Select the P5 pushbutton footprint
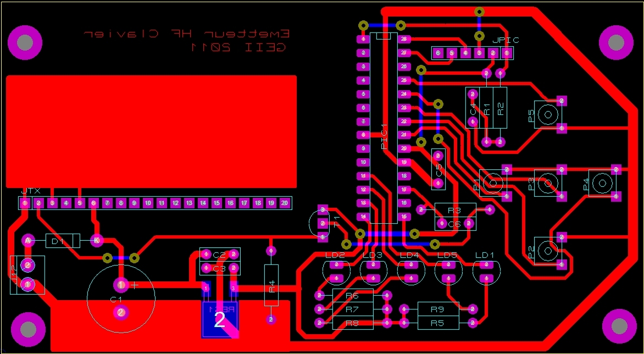644x354 pixels. point(548,114)
